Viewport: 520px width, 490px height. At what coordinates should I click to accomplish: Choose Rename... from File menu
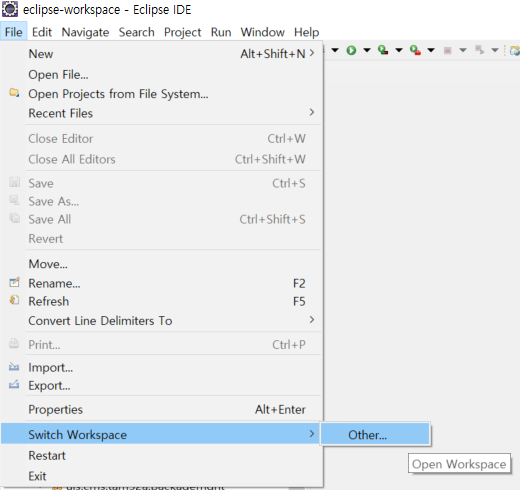162,283
